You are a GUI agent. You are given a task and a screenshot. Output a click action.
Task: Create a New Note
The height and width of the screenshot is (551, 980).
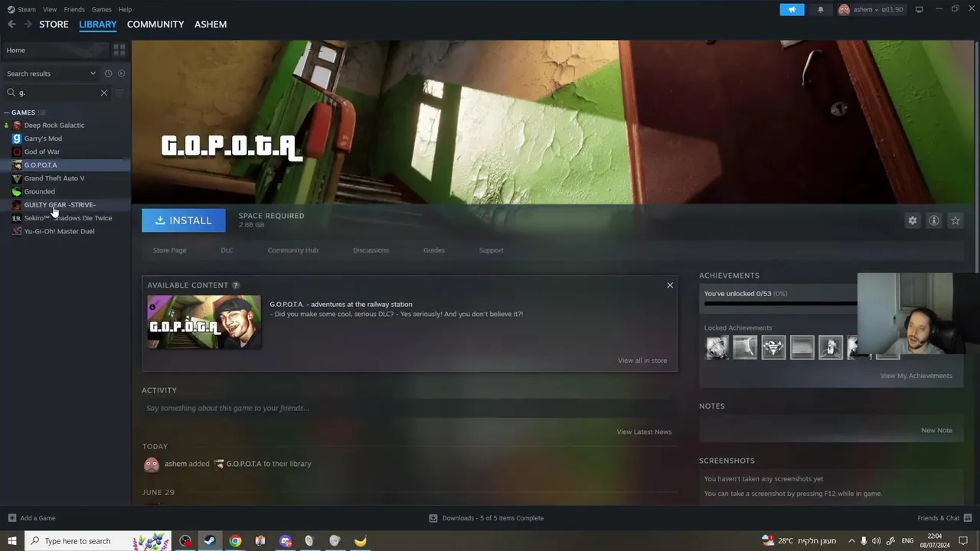pos(936,430)
